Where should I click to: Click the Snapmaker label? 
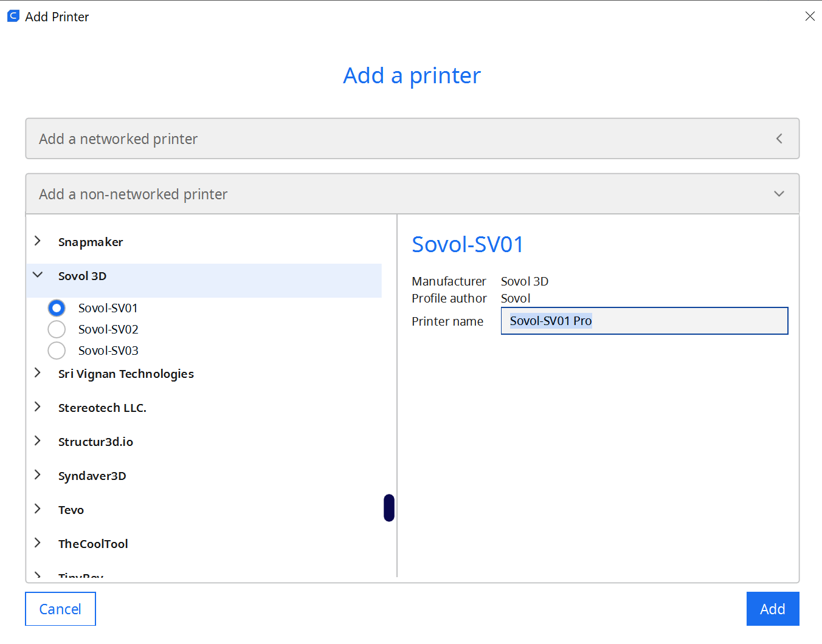(91, 242)
